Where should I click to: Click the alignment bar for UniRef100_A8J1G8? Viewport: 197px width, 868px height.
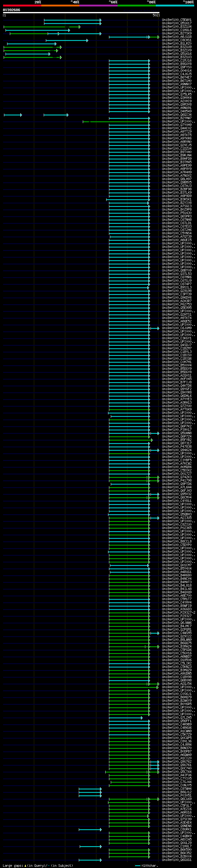tap(134, 37)
